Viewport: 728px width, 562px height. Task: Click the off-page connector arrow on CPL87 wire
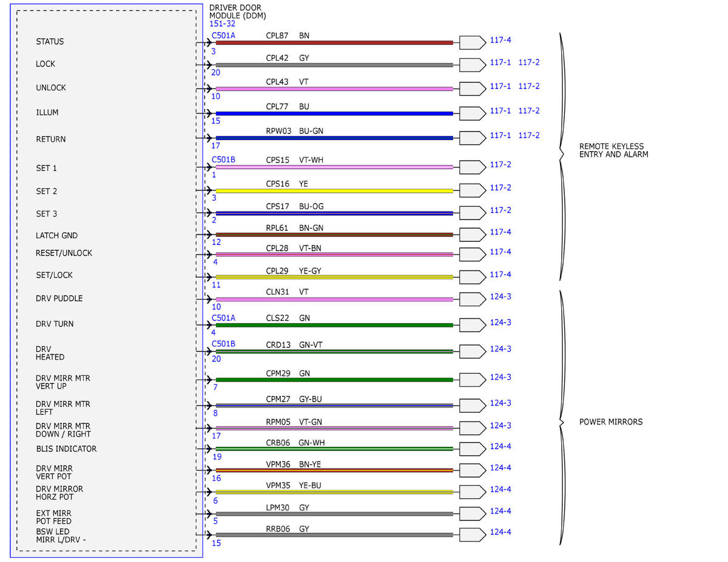[x=472, y=42]
